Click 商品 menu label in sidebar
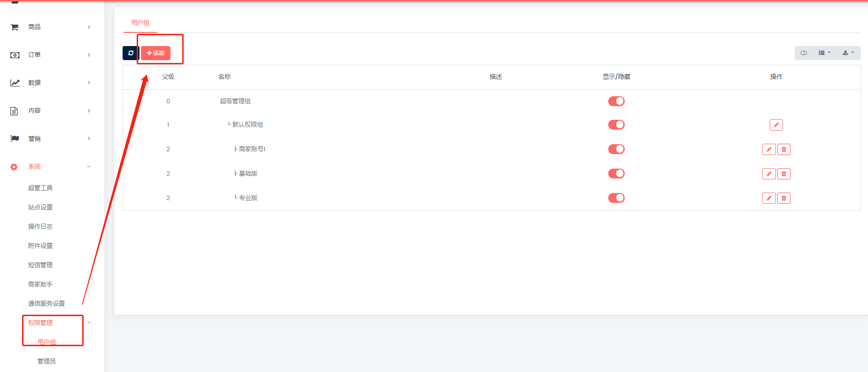 click(34, 27)
